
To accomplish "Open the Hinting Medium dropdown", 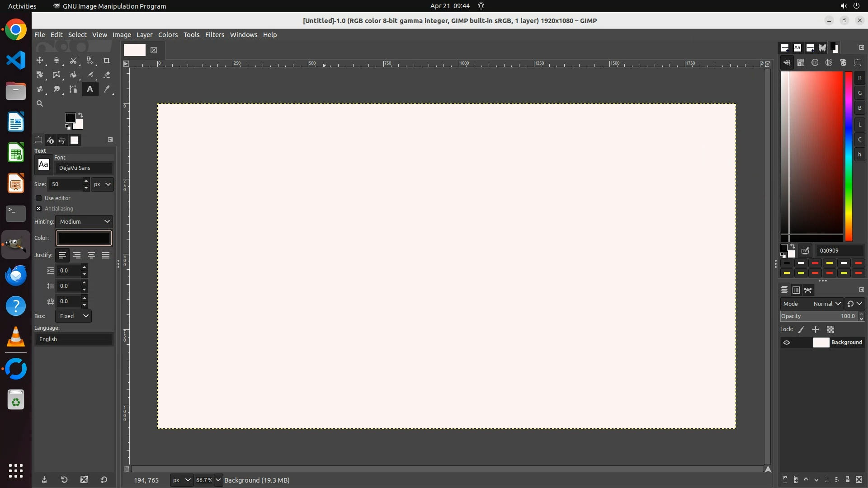I will (x=84, y=222).
